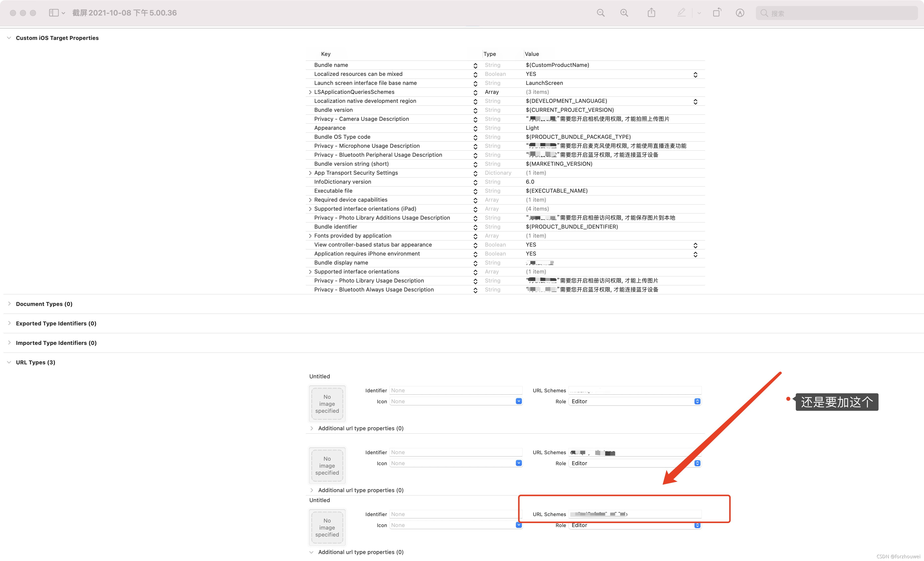The height and width of the screenshot is (561, 924).
Task: Click the markup pencil icon
Action: [x=681, y=13]
